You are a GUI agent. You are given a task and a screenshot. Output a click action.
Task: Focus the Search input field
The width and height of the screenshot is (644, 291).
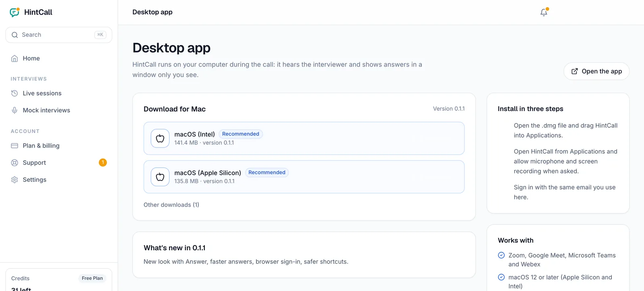click(59, 35)
